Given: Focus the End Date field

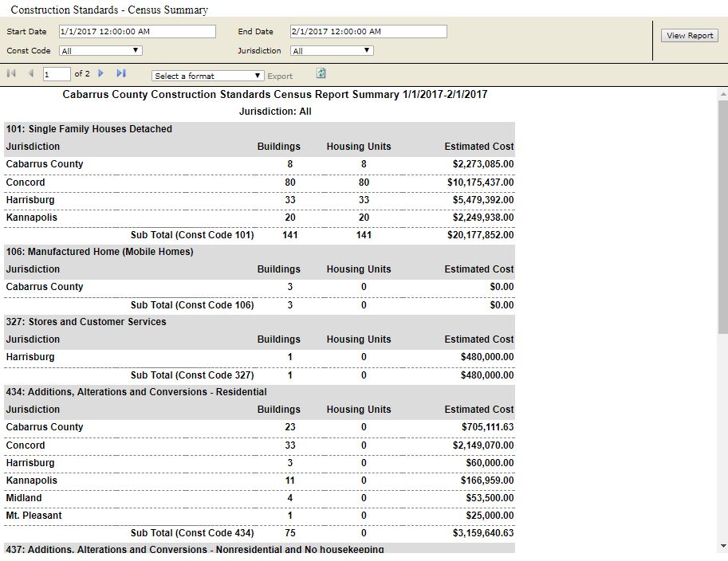Looking at the screenshot, I should click(368, 32).
